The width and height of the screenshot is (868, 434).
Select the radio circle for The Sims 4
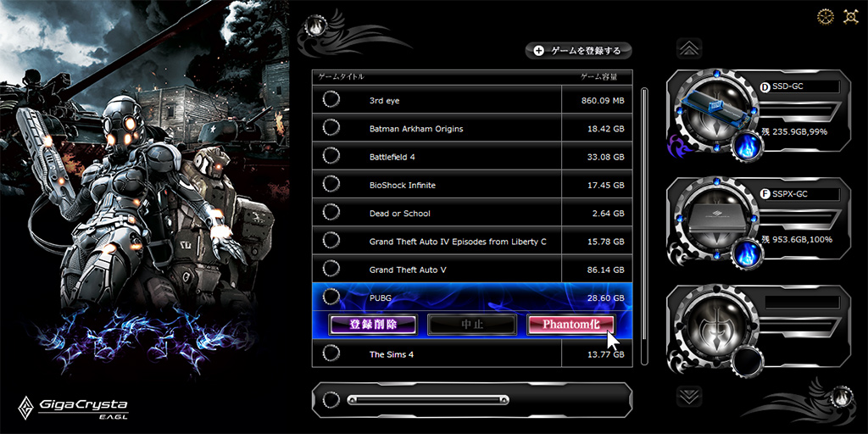click(x=331, y=353)
